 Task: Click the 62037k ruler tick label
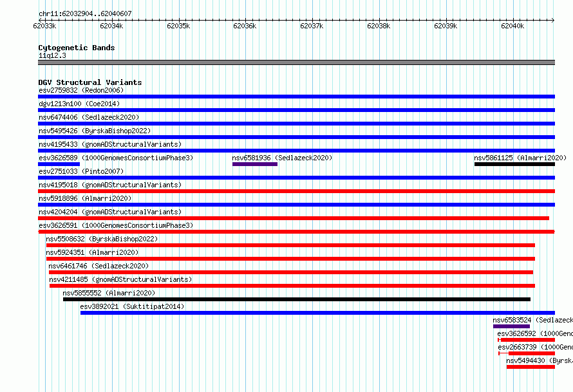click(312, 26)
